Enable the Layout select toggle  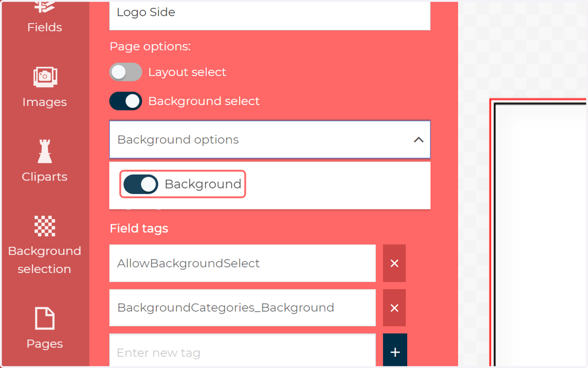pyautogui.click(x=126, y=72)
